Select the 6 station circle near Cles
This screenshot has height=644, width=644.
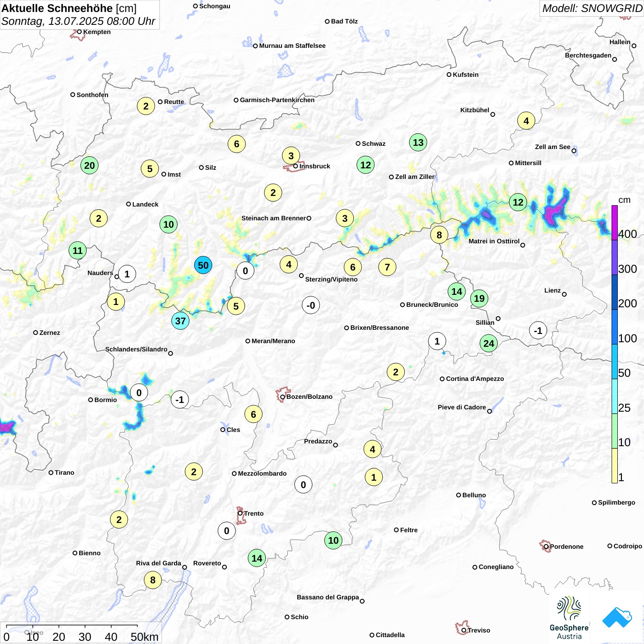coord(253,414)
